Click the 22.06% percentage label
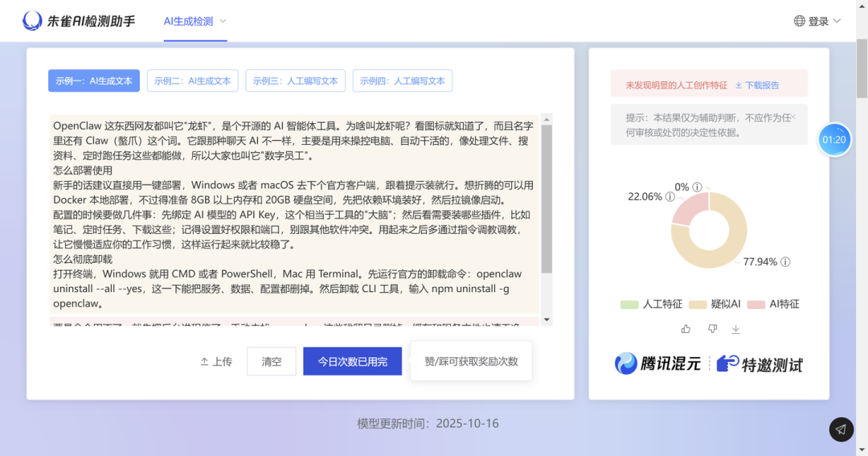This screenshot has width=868, height=456. pyautogui.click(x=645, y=197)
